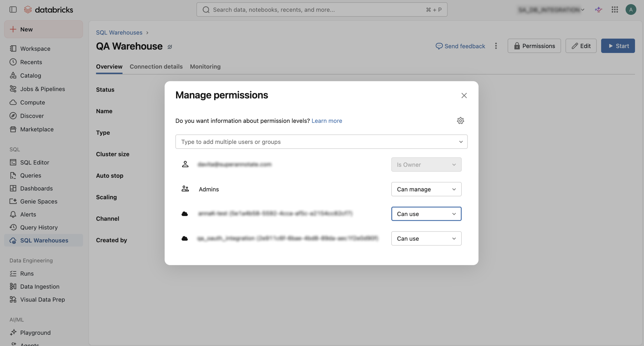This screenshot has width=644, height=346.
Task: Click the owner user icon
Action: (x=185, y=164)
